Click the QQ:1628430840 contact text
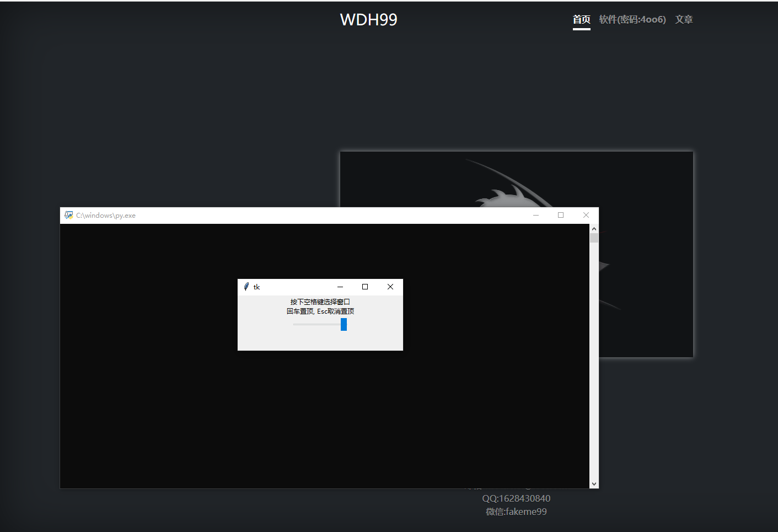Image resolution: width=778 pixels, height=532 pixels. [x=516, y=498]
